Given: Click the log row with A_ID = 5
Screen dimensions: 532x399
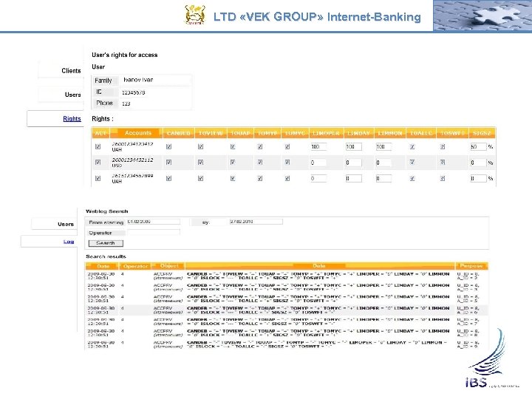Looking at the screenshot, I should click(x=287, y=299).
